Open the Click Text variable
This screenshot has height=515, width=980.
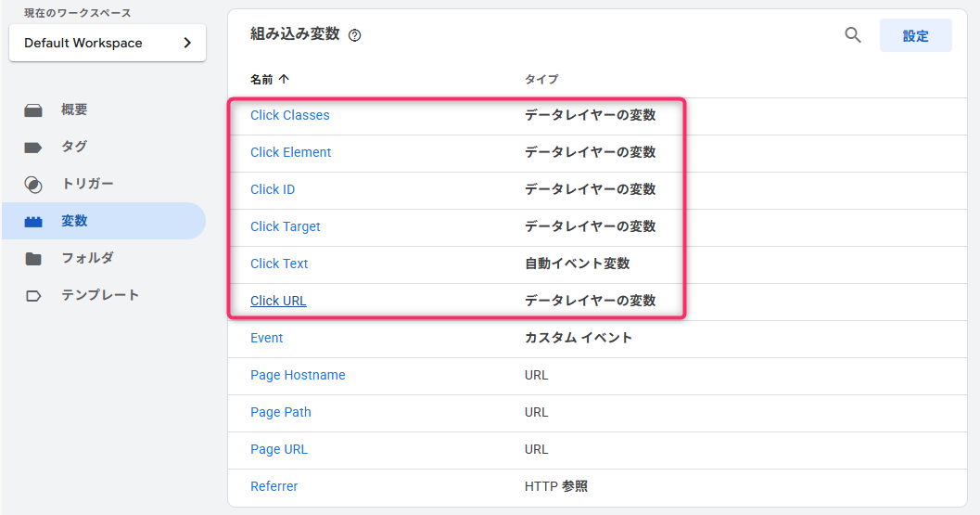click(x=279, y=264)
